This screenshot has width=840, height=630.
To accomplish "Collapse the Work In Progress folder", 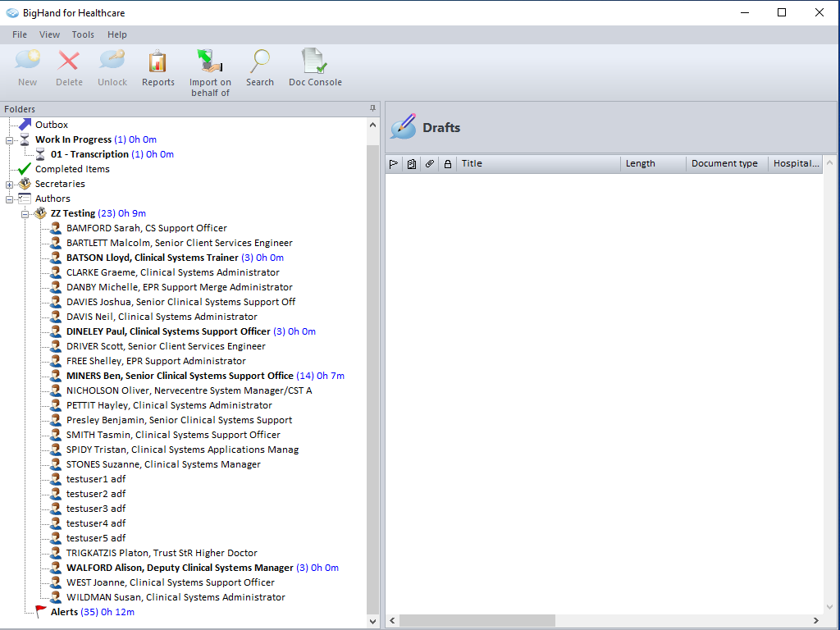I will [x=9, y=140].
